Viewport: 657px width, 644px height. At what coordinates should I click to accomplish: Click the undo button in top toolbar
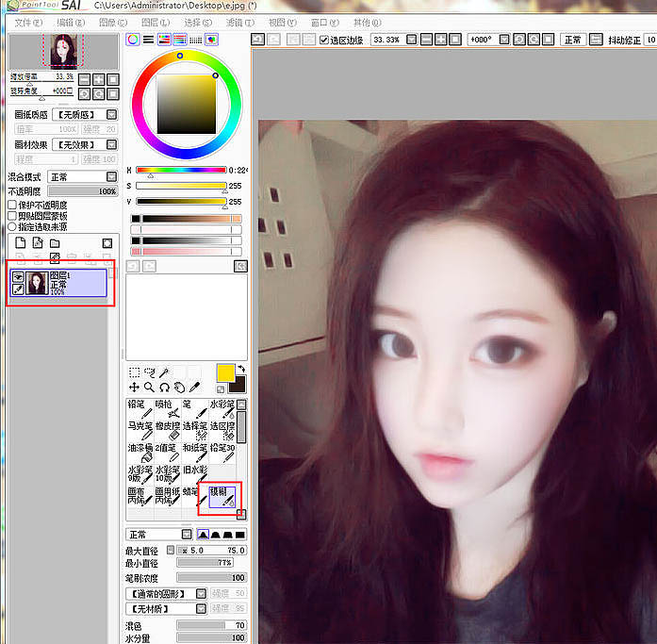[x=257, y=40]
